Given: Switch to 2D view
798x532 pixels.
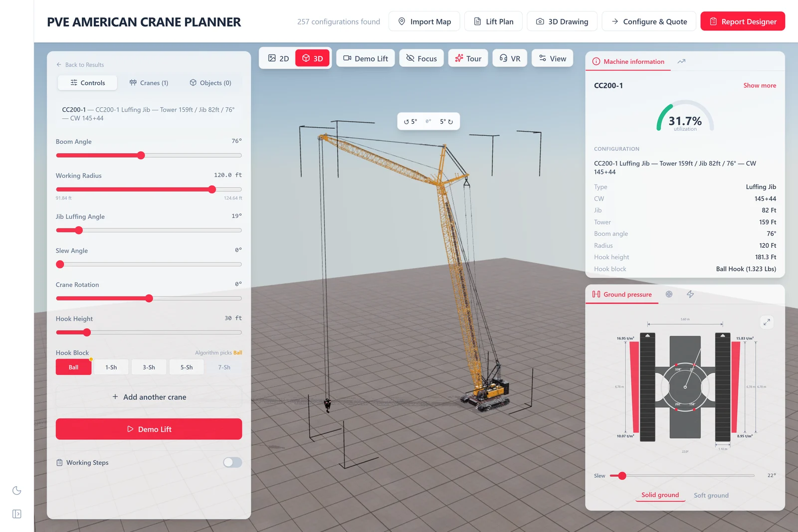Looking at the screenshot, I should tap(278, 58).
